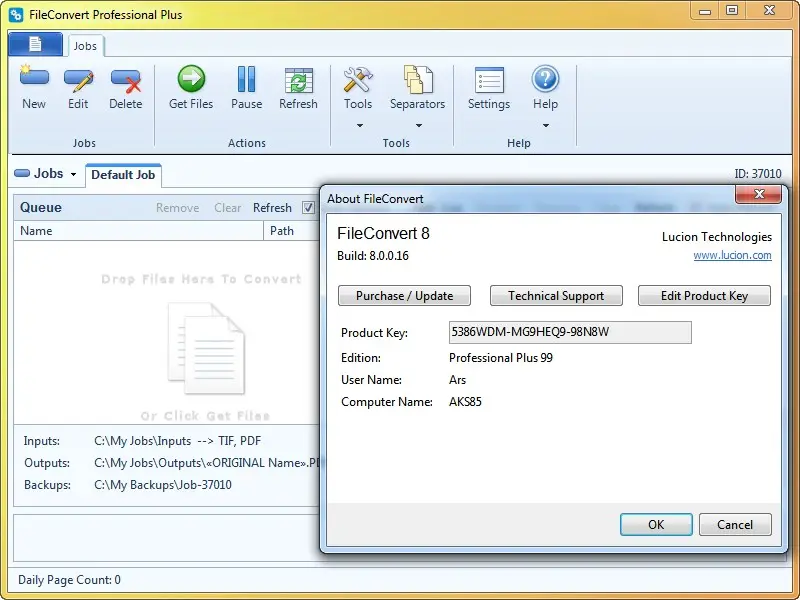Image resolution: width=800 pixels, height=600 pixels.
Task: Click the ribbon Refresh icon
Action: tap(298, 80)
